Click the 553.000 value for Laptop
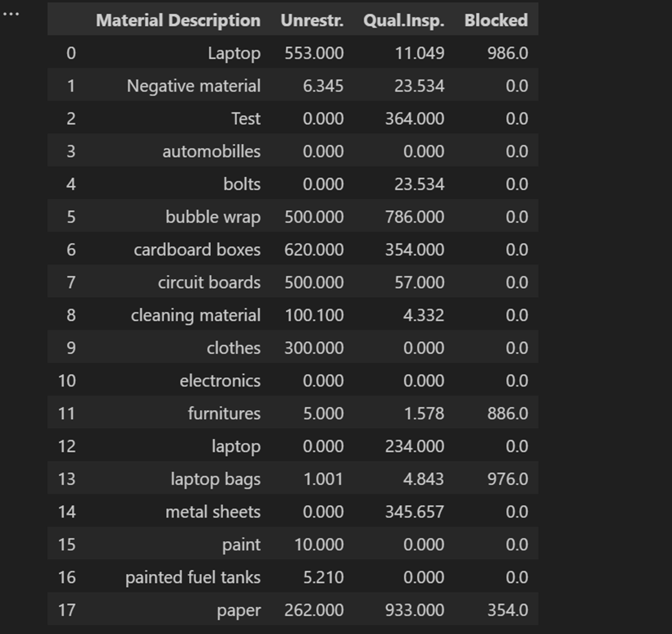 314,53
